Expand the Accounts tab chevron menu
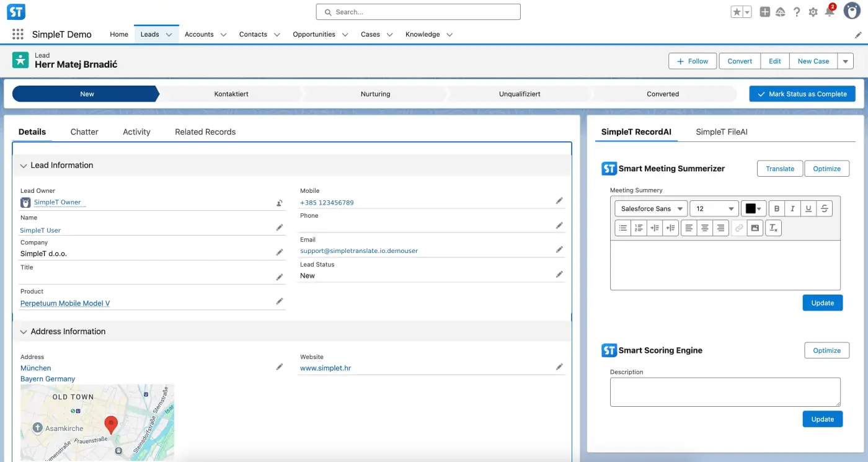 click(x=223, y=35)
